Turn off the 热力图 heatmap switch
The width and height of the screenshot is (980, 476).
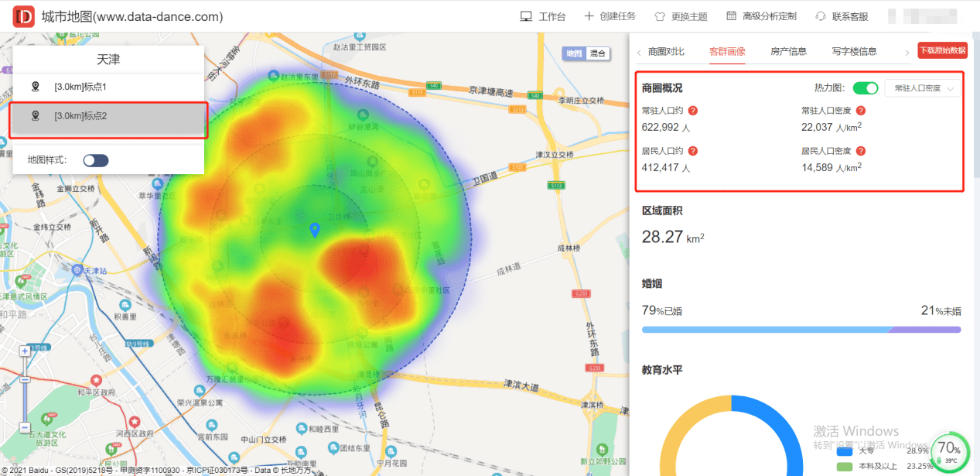tap(866, 88)
